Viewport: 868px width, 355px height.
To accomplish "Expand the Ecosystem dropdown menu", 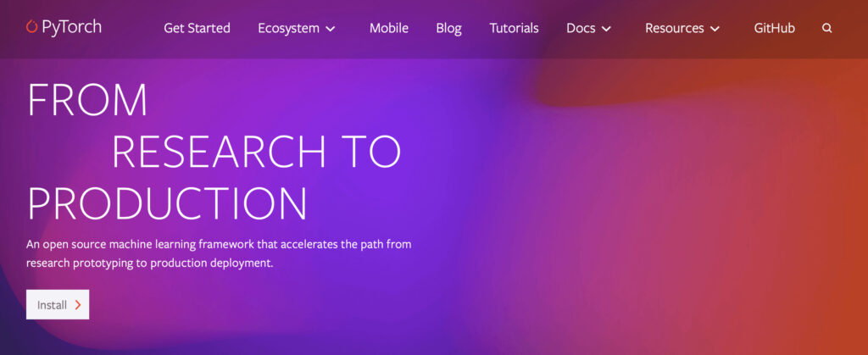I will point(297,28).
